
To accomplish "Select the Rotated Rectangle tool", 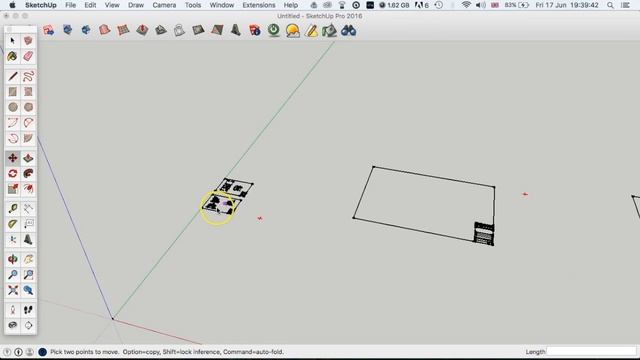I will 28,92.
